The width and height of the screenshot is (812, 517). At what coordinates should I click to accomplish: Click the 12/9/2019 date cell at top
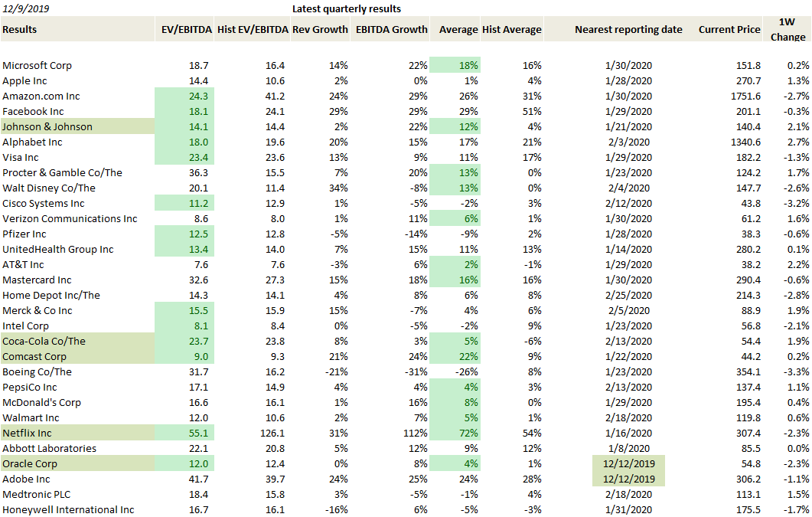25,8
